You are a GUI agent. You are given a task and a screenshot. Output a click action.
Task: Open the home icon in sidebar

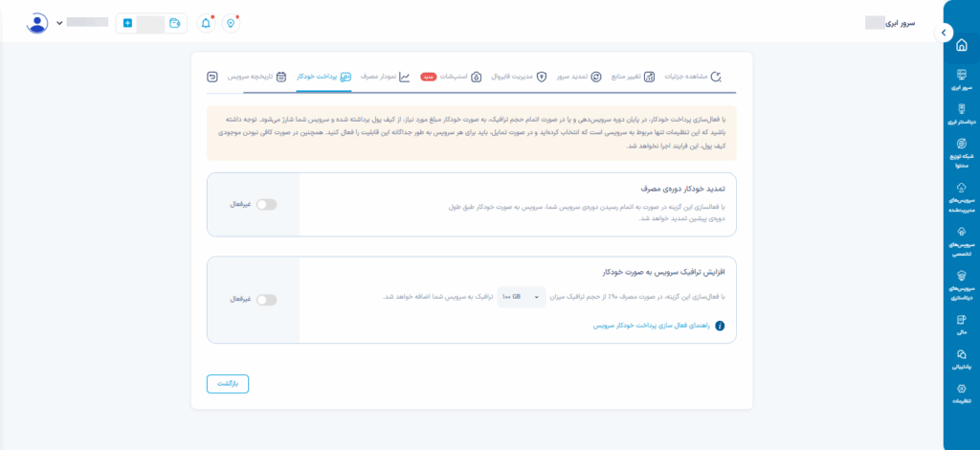click(x=961, y=46)
